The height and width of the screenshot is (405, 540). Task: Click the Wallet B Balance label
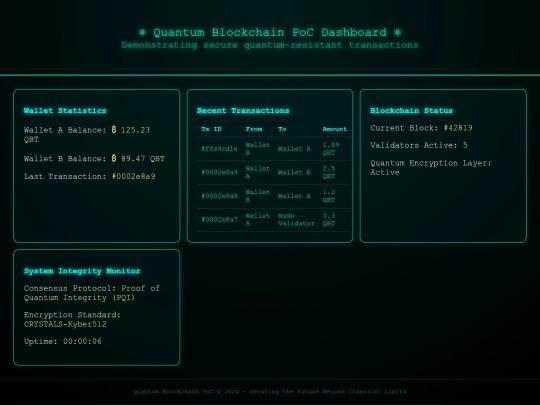[x=65, y=159]
